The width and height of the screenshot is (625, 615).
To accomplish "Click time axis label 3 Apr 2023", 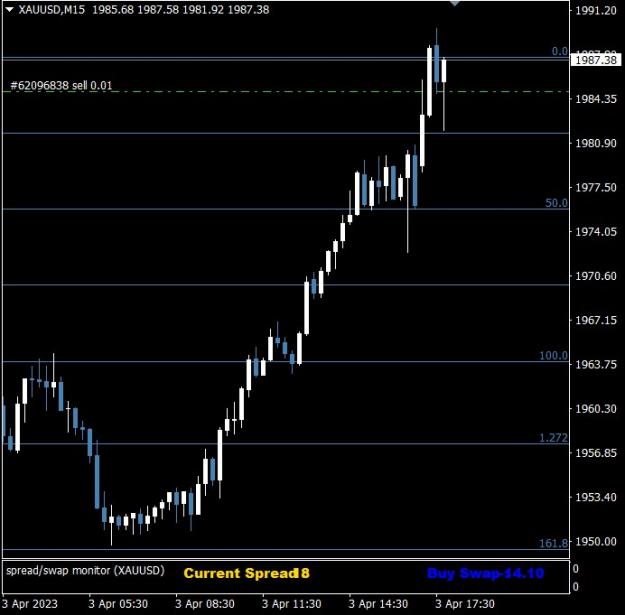I will click(29, 604).
